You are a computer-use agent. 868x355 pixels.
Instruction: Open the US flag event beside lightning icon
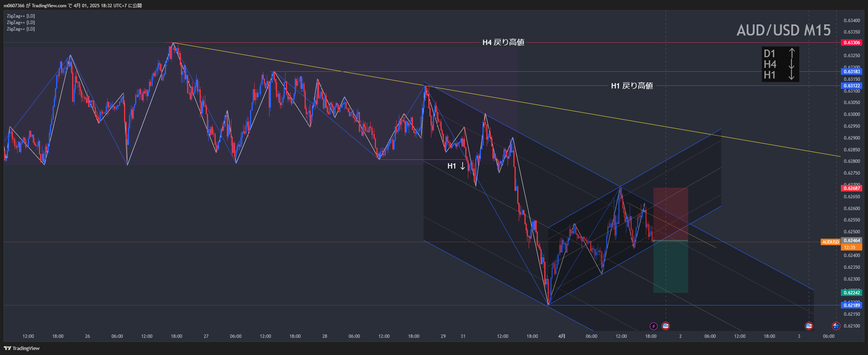pos(666,326)
